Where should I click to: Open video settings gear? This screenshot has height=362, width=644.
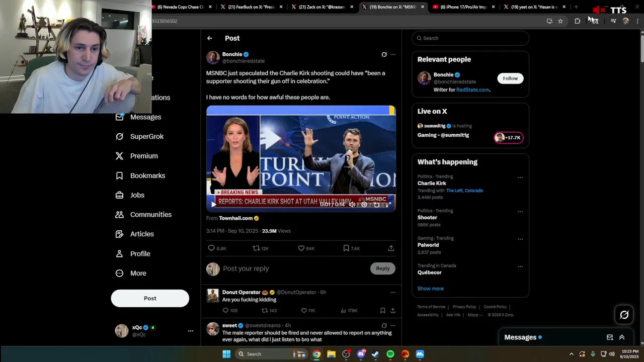point(364,204)
